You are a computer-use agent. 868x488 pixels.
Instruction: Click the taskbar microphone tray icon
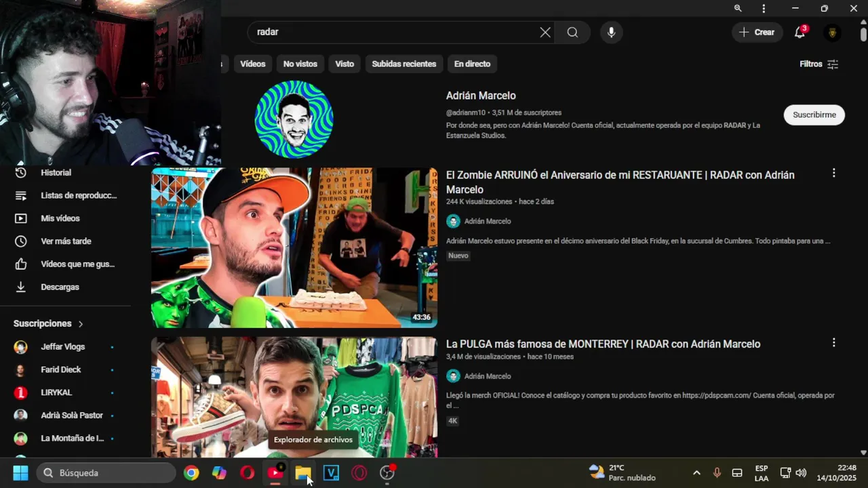pos(717,473)
